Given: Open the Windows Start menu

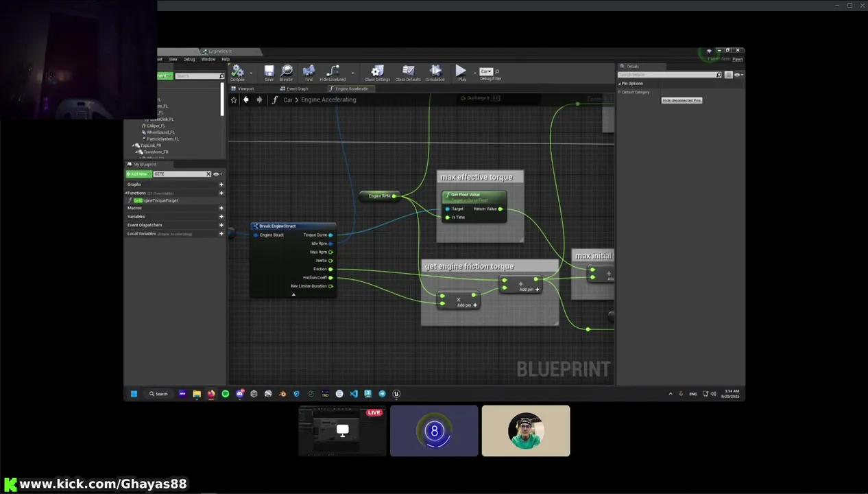Looking at the screenshot, I should (134, 394).
